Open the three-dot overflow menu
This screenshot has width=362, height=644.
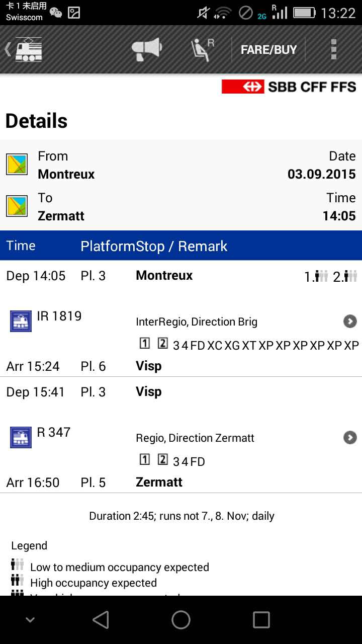(x=333, y=49)
